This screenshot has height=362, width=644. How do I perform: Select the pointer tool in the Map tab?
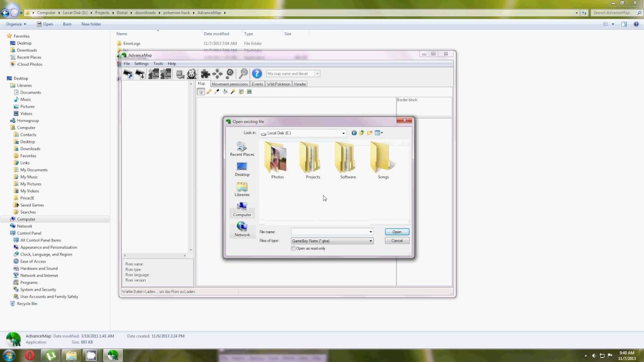coord(201,92)
